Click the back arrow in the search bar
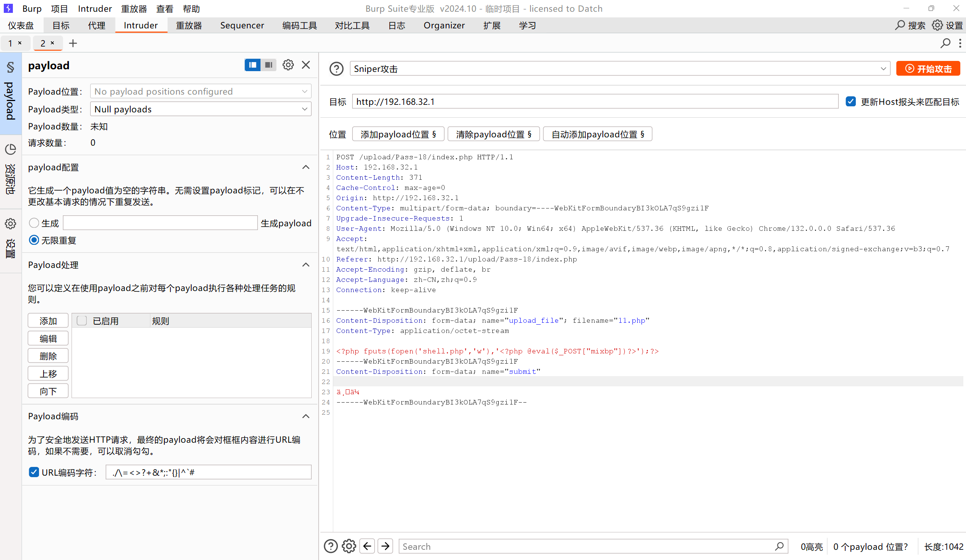 (x=367, y=546)
